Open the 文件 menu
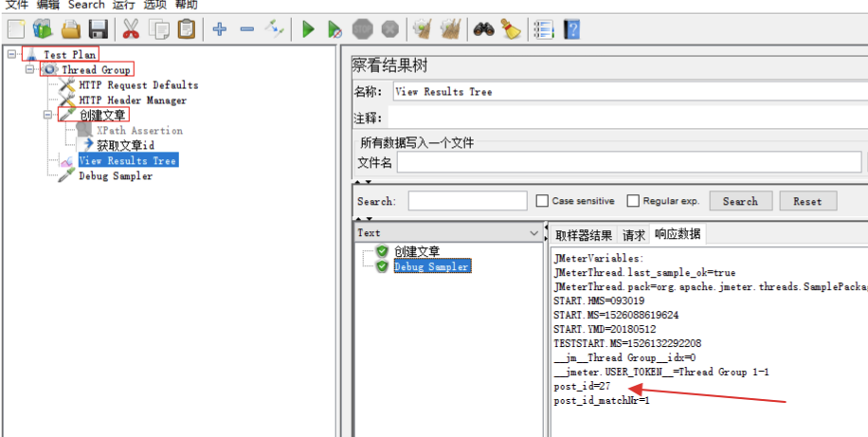Image resolution: width=868 pixels, height=437 pixels. pos(17,5)
